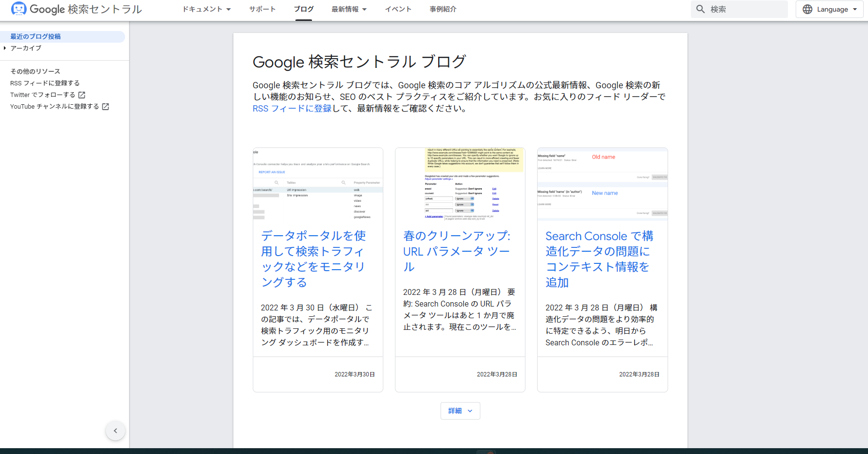Screen dimensions: 868x454
Task: Open post データポータルを使用して検索トラフィック title
Action: click(x=313, y=259)
